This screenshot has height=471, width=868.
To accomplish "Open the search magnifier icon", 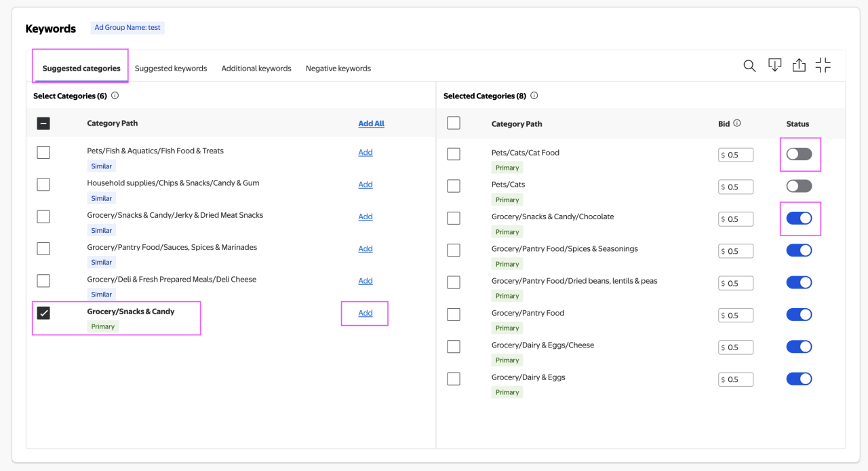I will [749, 66].
